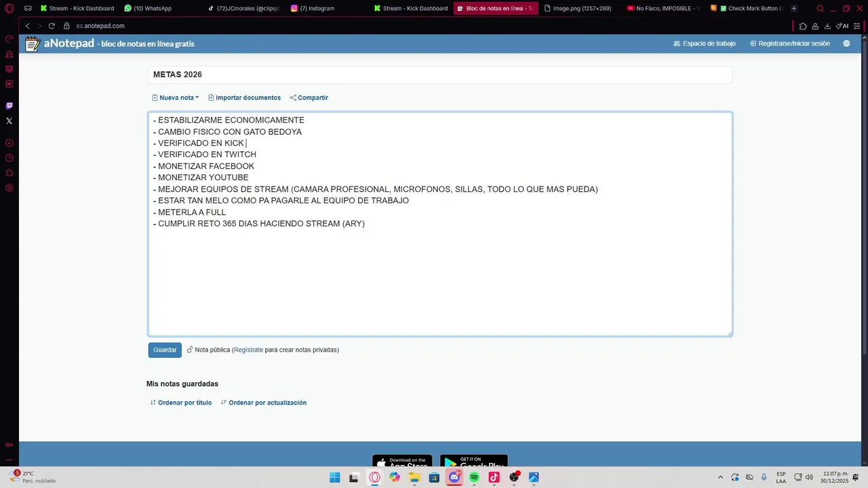Click the site security padlock icon

66,26
